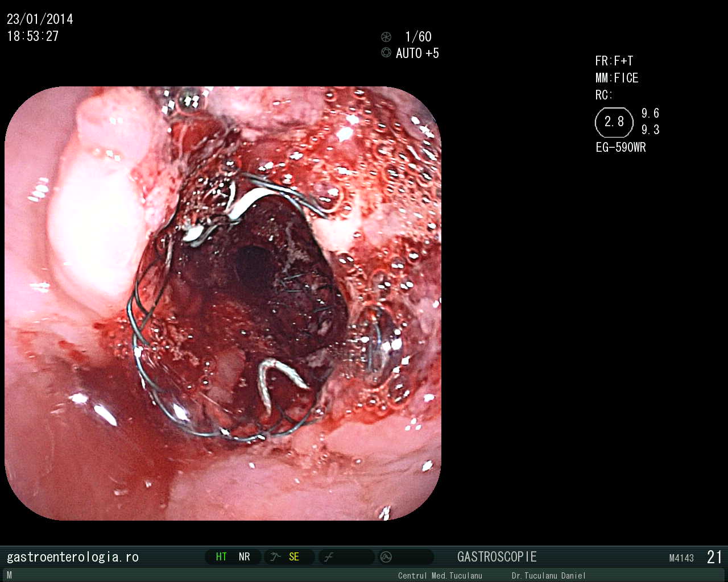The height and width of the screenshot is (582, 728).
Task: Click the MM:FICE mode label
Action: [x=617, y=78]
